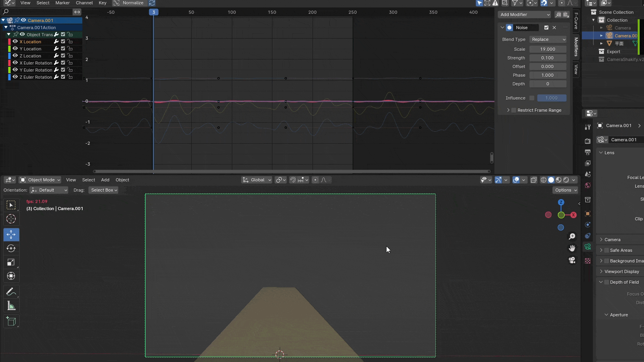Click the Options button in viewport
Image resolution: width=644 pixels, height=362 pixels.
click(566, 190)
